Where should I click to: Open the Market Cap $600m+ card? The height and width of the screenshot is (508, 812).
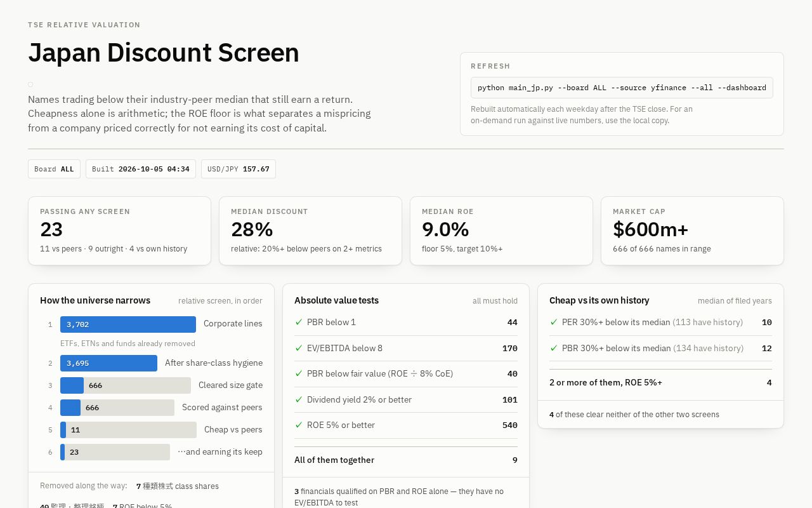click(x=692, y=231)
